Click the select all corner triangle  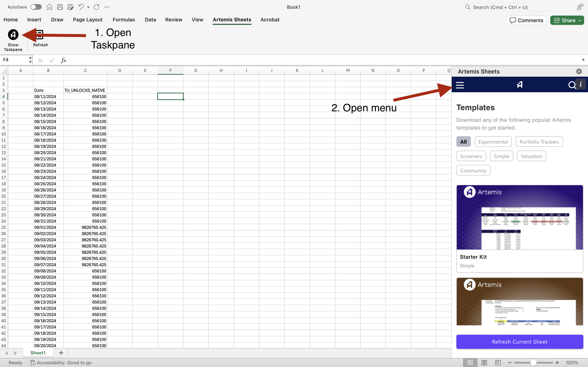[4, 71]
